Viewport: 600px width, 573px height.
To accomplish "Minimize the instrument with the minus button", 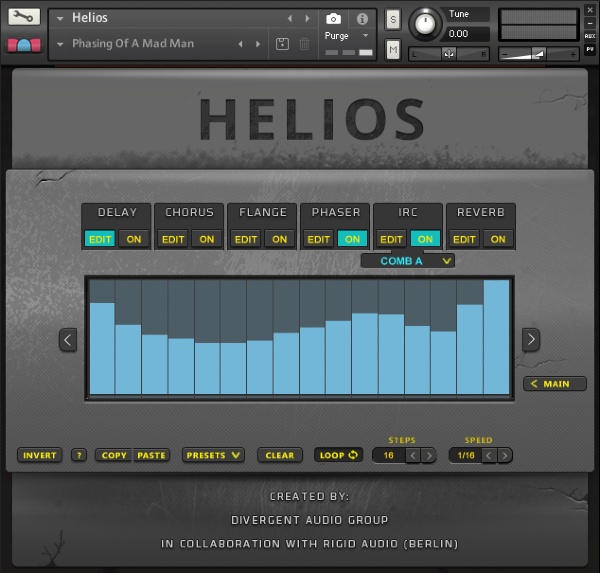I will point(590,23).
